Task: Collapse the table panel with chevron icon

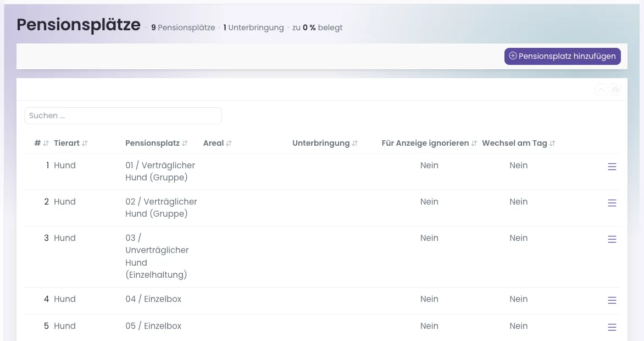Action: (x=601, y=90)
